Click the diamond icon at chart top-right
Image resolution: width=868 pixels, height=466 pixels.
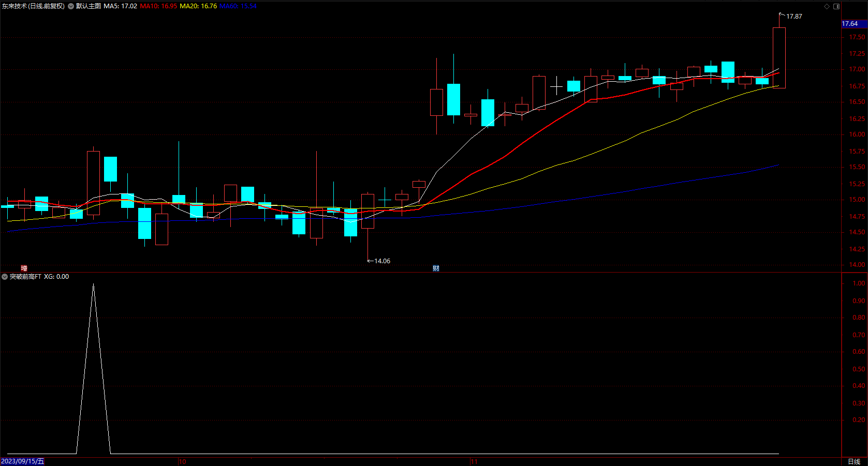(827, 6)
